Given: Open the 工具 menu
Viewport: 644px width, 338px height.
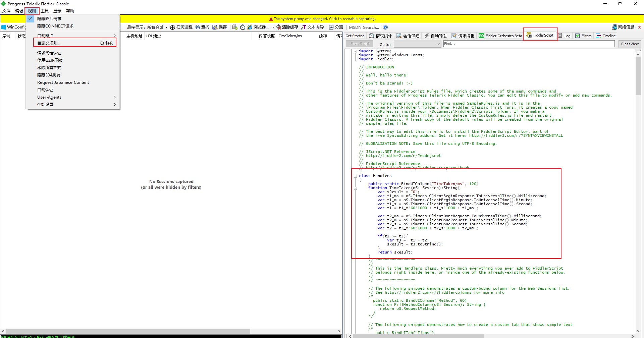Looking at the screenshot, I should pyautogui.click(x=45, y=11).
